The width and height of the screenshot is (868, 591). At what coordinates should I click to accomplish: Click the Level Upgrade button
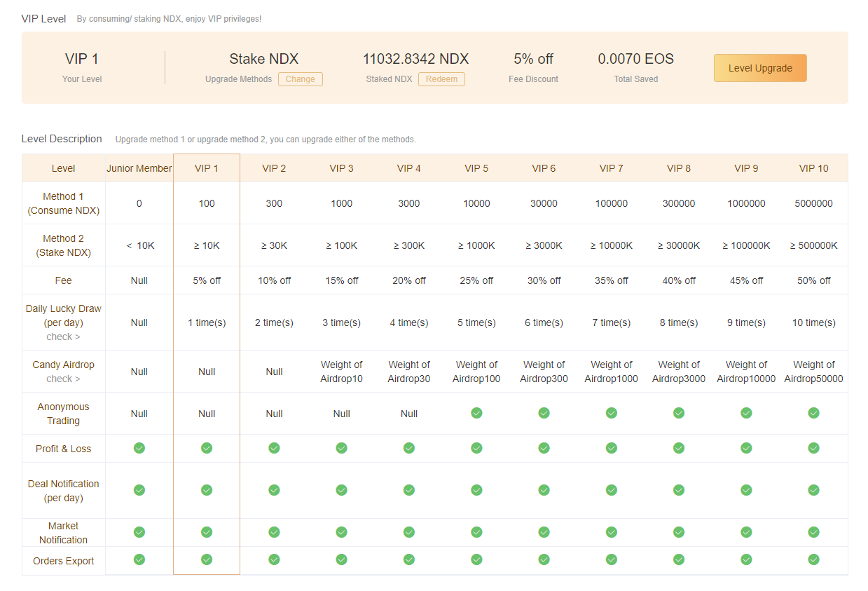[760, 68]
